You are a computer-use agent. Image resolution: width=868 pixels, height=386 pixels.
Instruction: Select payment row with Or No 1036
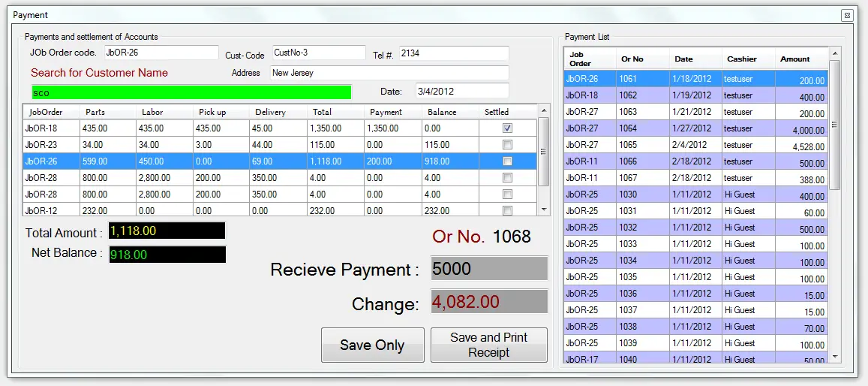point(696,294)
